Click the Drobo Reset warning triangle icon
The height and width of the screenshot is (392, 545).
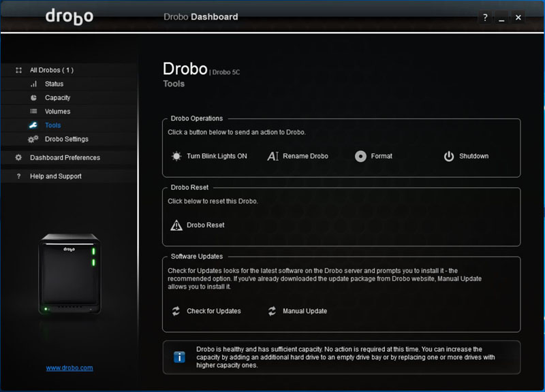[176, 225]
